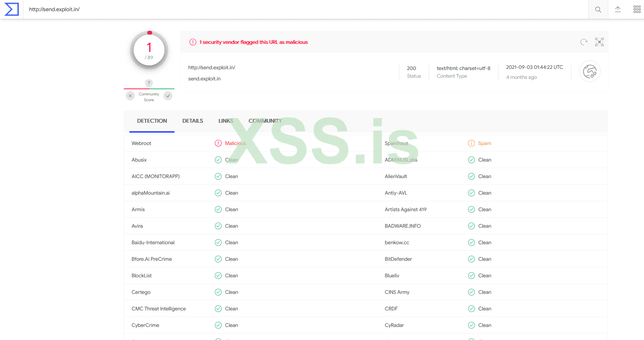
Task: Click the Webroot Malicious warning icon
Action: [x=218, y=143]
